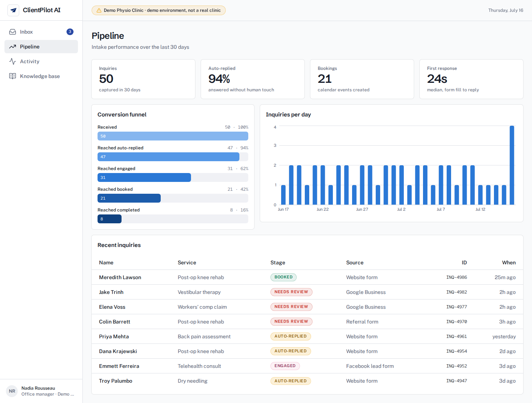The width and height of the screenshot is (532, 403).
Task: Click Telehealth consult service cell
Action: [199, 366]
